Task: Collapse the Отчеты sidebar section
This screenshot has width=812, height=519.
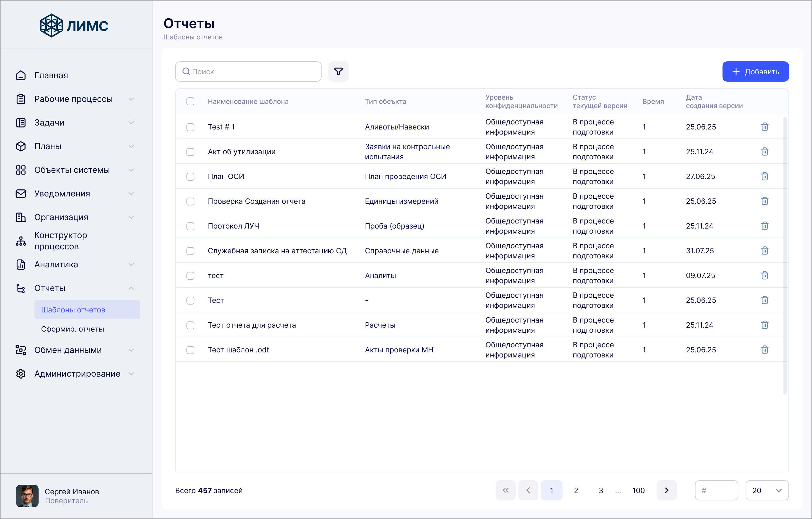Action: pos(131,288)
